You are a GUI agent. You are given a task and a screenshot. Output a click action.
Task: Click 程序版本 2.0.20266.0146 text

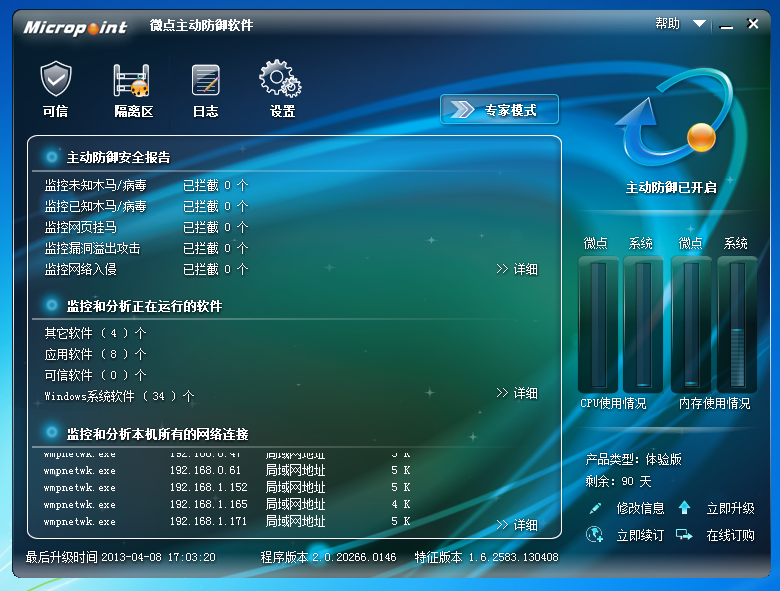(x=329, y=557)
